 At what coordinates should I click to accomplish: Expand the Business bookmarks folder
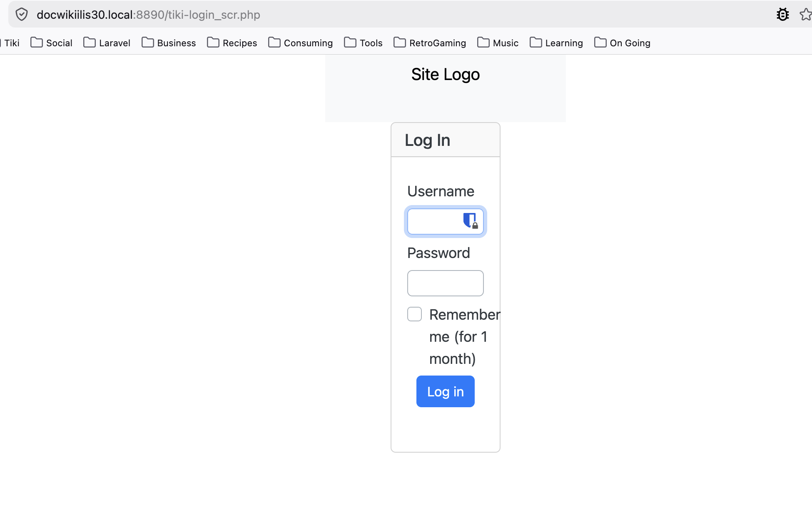(169, 43)
